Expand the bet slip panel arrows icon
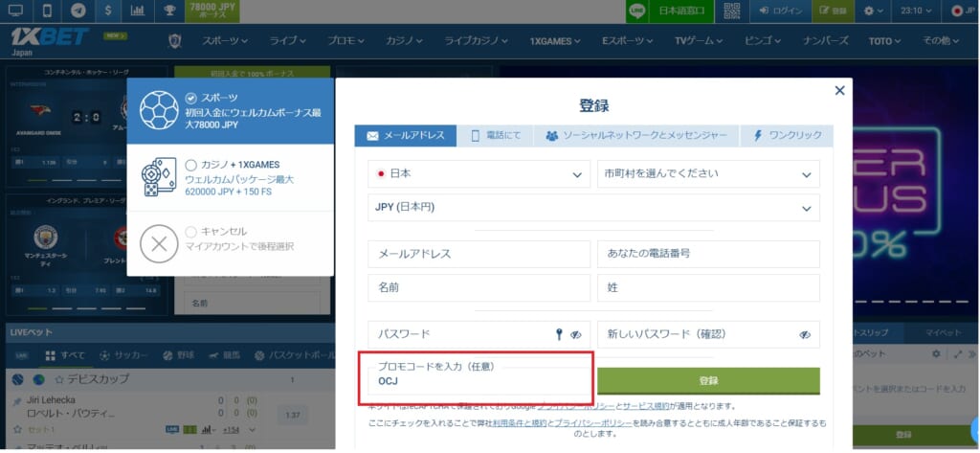980x453 pixels. pos(958,354)
